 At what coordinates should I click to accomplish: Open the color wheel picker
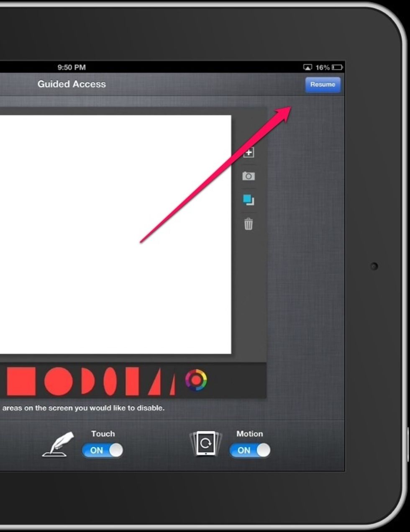click(196, 380)
